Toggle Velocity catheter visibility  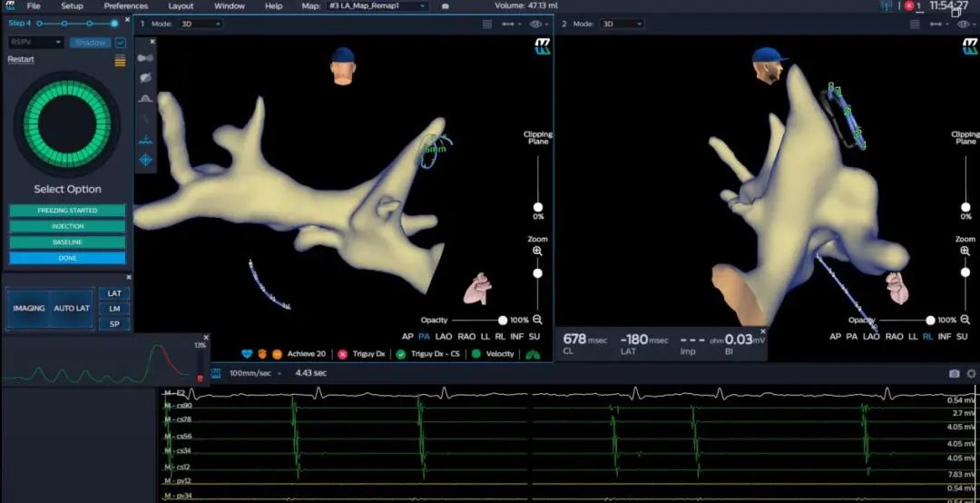point(476,354)
